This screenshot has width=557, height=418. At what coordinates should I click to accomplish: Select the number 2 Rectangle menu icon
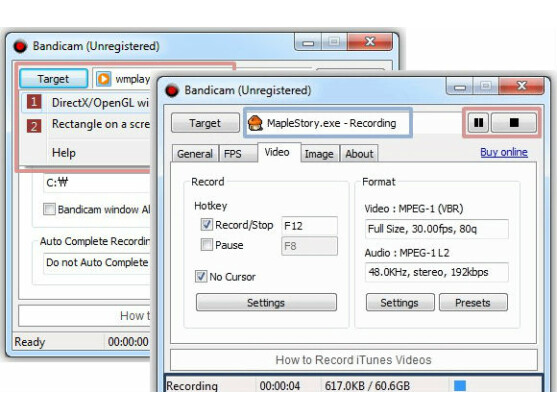tap(34, 125)
